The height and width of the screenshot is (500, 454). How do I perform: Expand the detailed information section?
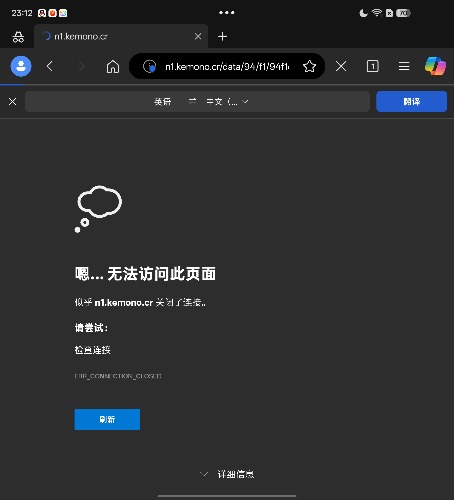click(227, 474)
